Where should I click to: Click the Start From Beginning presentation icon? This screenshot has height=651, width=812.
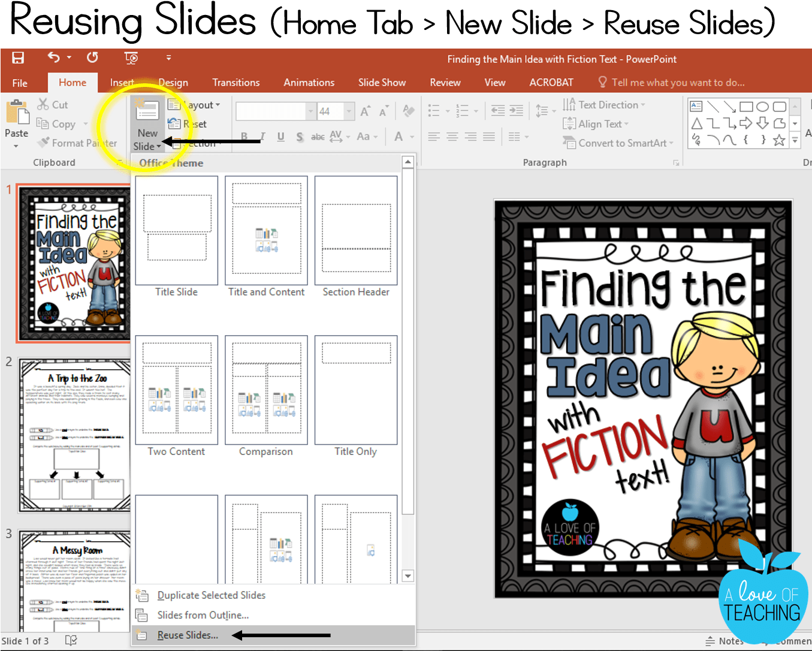point(131,58)
